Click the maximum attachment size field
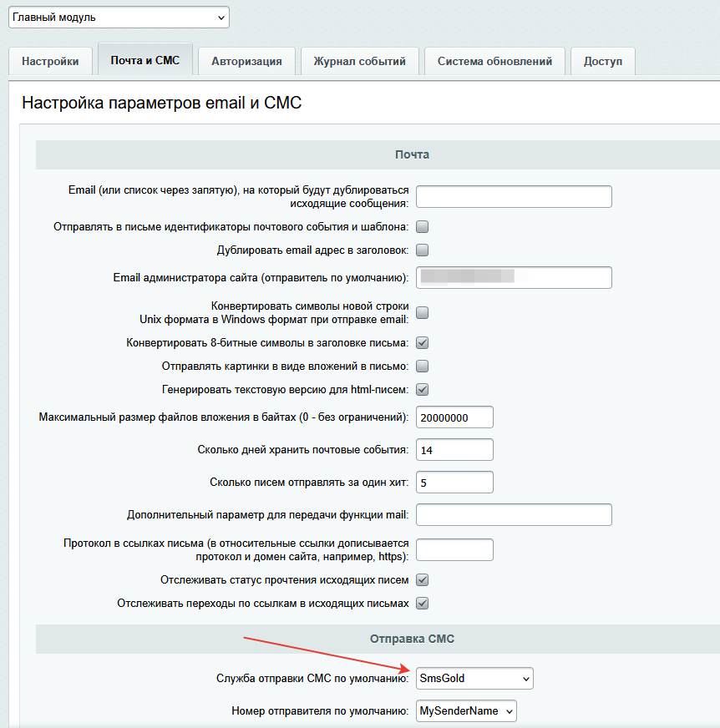This screenshot has width=720, height=728. (454, 417)
